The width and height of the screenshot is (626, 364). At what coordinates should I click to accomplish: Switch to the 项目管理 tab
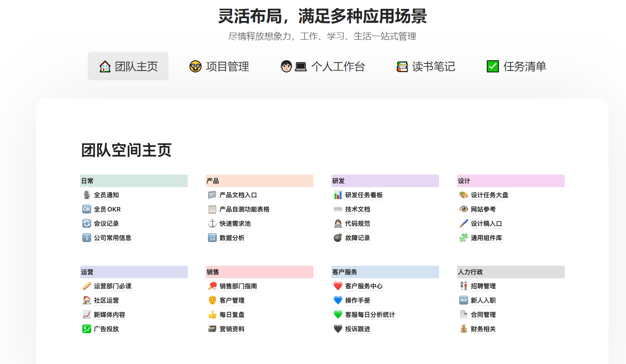click(x=219, y=67)
